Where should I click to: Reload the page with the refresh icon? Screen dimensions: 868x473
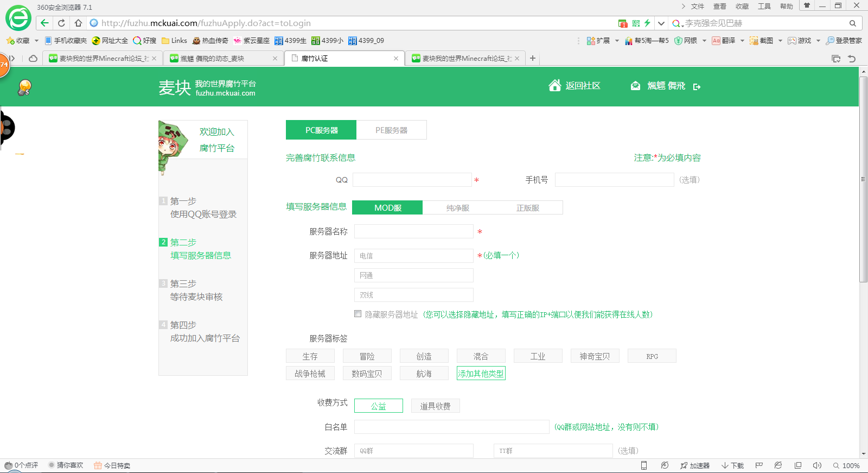(x=61, y=23)
